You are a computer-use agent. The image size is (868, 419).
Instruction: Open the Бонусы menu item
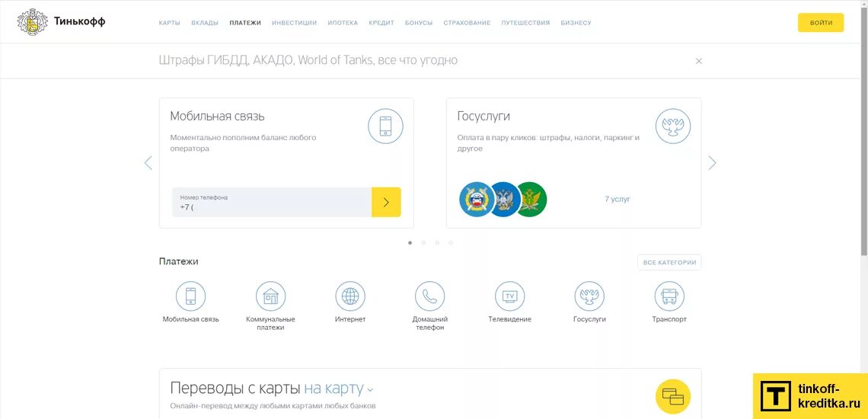tap(419, 24)
